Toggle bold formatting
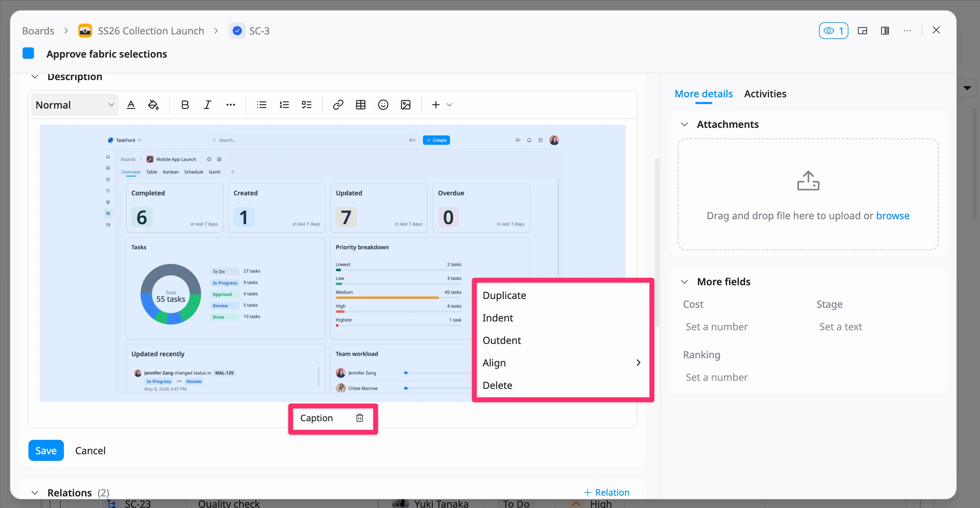Image resolution: width=980 pixels, height=508 pixels. point(185,105)
